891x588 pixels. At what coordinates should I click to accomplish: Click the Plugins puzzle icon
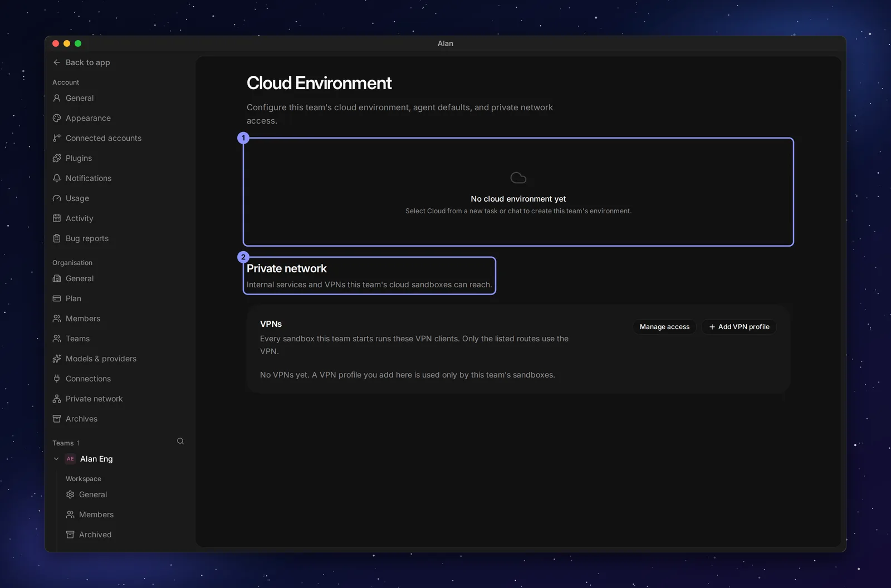(x=57, y=158)
